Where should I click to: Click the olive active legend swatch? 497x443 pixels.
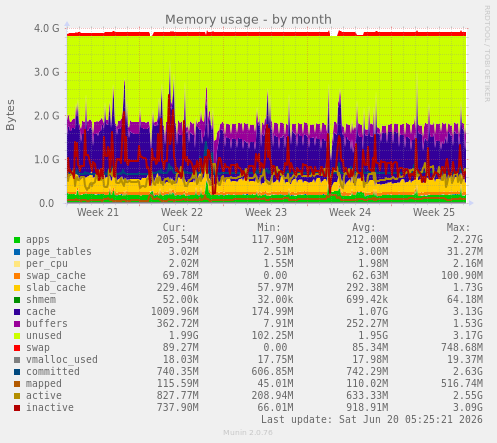tap(17, 396)
